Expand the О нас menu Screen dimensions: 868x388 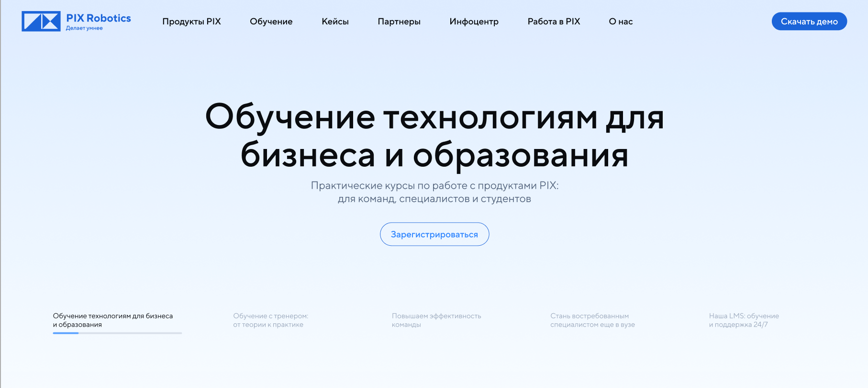pyautogui.click(x=621, y=22)
